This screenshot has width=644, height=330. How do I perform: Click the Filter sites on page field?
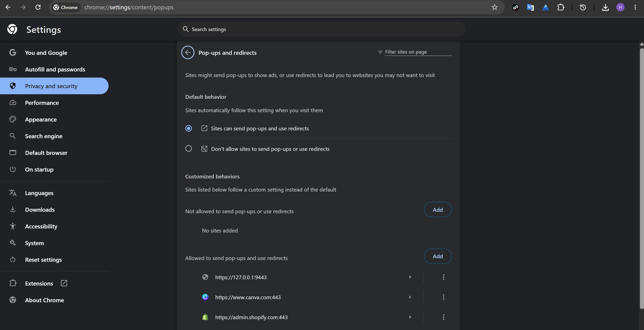pyautogui.click(x=418, y=52)
